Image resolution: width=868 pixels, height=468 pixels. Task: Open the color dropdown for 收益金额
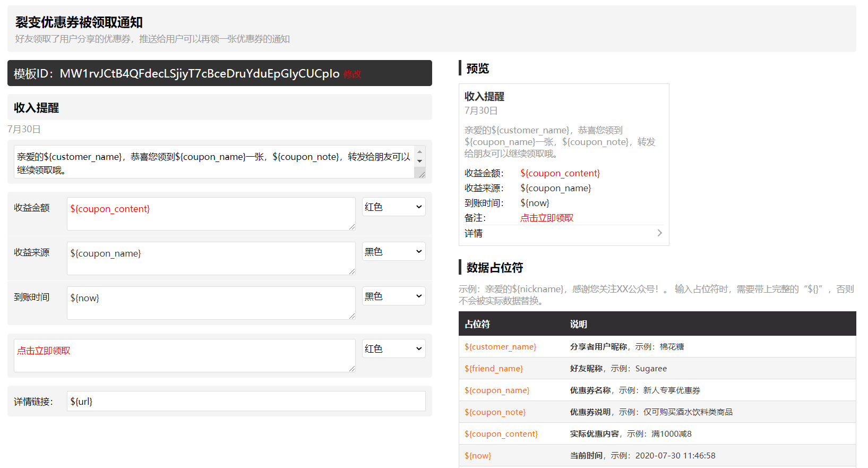coord(393,207)
